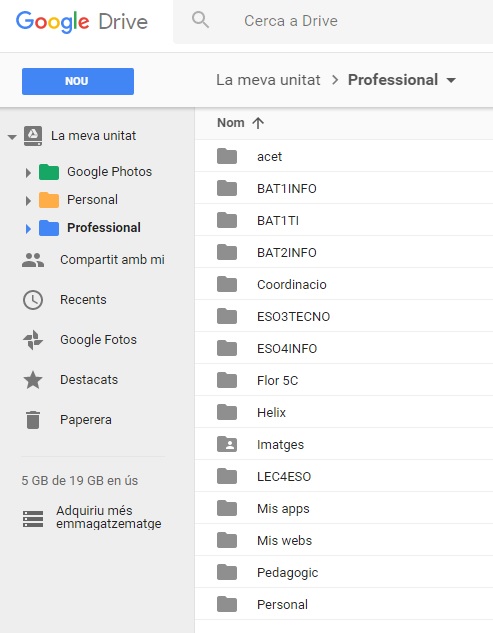The width and height of the screenshot is (493, 633).
Task: Click the acet folder icon
Action: (x=227, y=156)
